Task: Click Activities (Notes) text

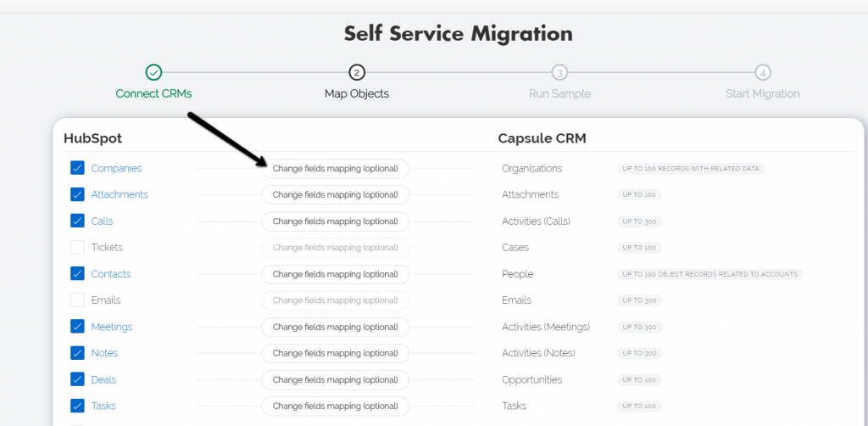Action: 538,353
